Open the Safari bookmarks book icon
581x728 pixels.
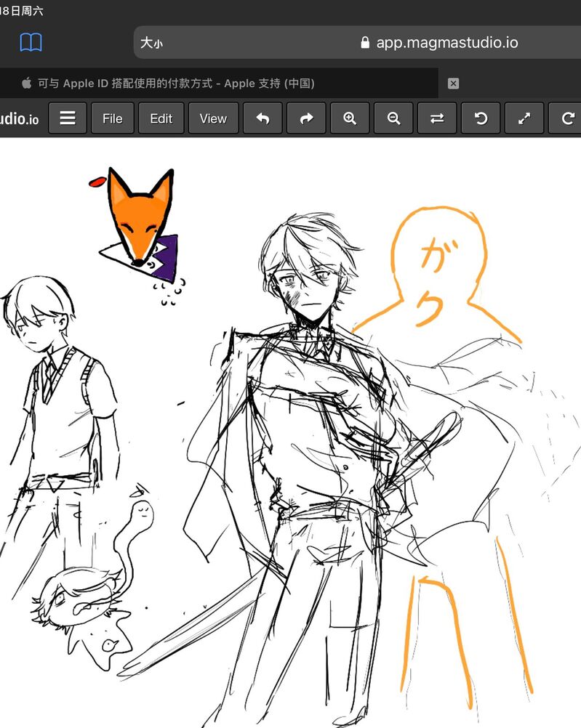pos(31,43)
